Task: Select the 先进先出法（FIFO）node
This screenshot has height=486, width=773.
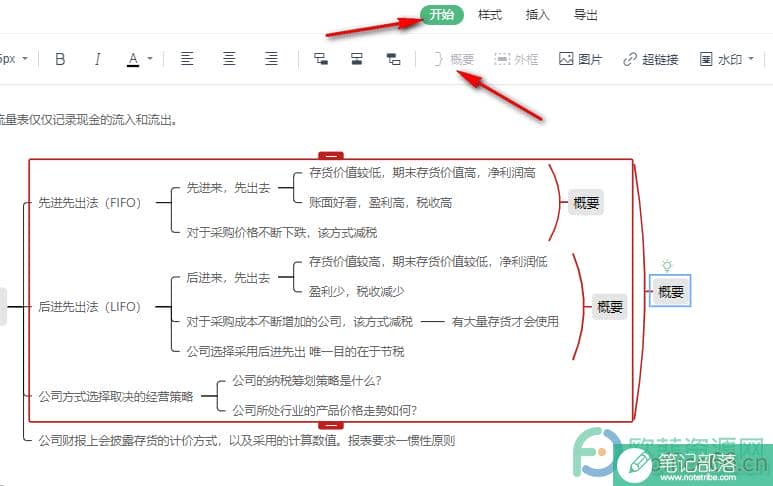Action: 90,203
